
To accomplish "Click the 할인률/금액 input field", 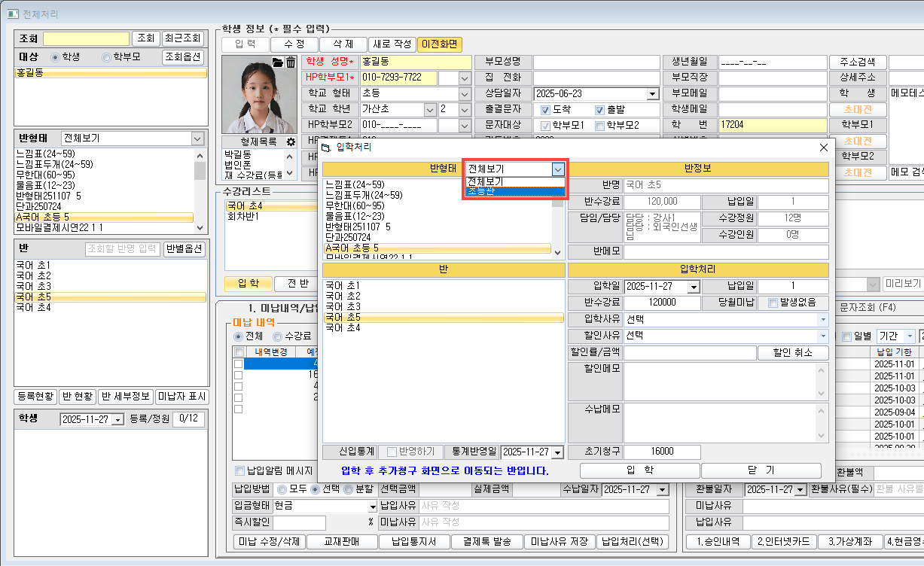I will tap(689, 353).
